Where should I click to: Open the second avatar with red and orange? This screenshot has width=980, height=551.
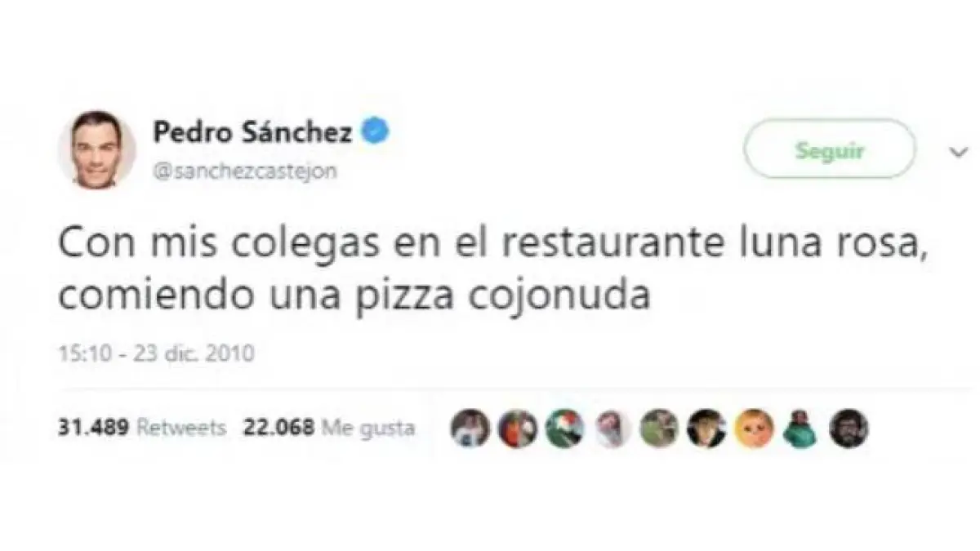[518, 428]
